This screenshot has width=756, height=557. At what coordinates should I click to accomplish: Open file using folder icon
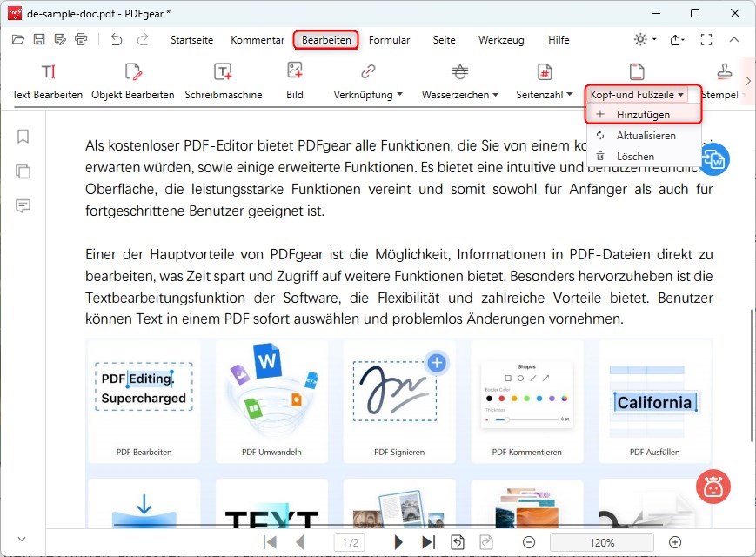(18, 39)
